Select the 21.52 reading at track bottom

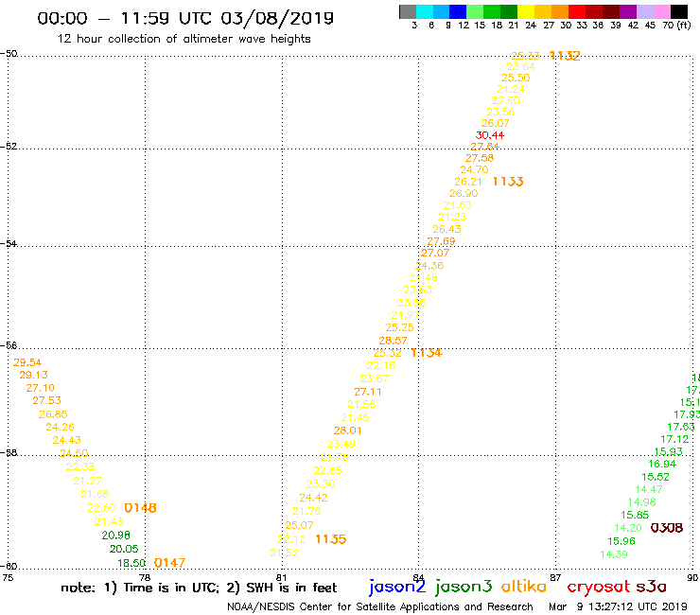(x=285, y=553)
